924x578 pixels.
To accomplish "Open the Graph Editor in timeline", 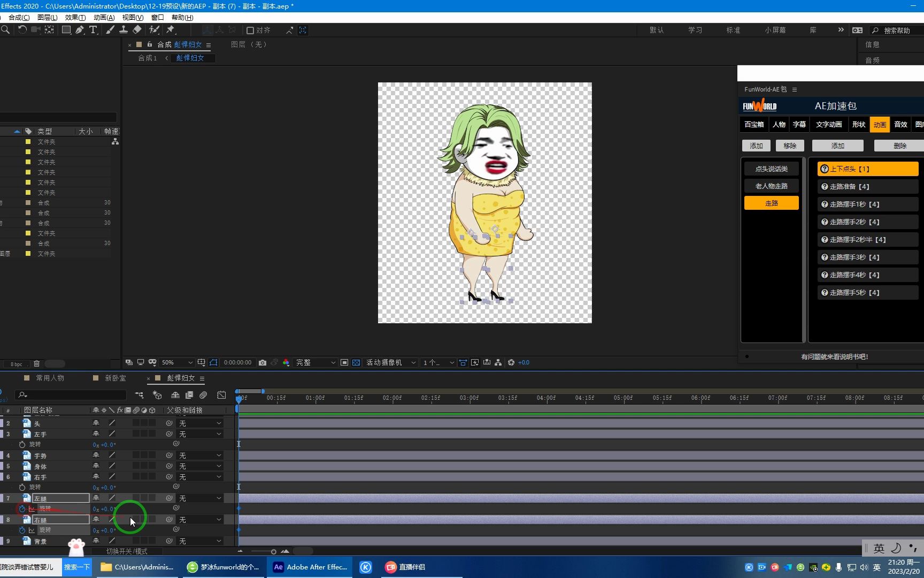I will click(x=221, y=395).
